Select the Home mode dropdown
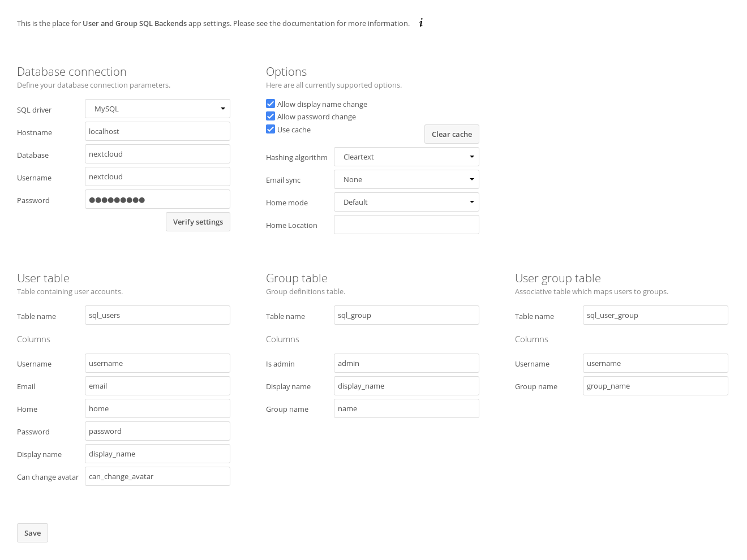The height and width of the screenshot is (560, 747). [x=406, y=202]
